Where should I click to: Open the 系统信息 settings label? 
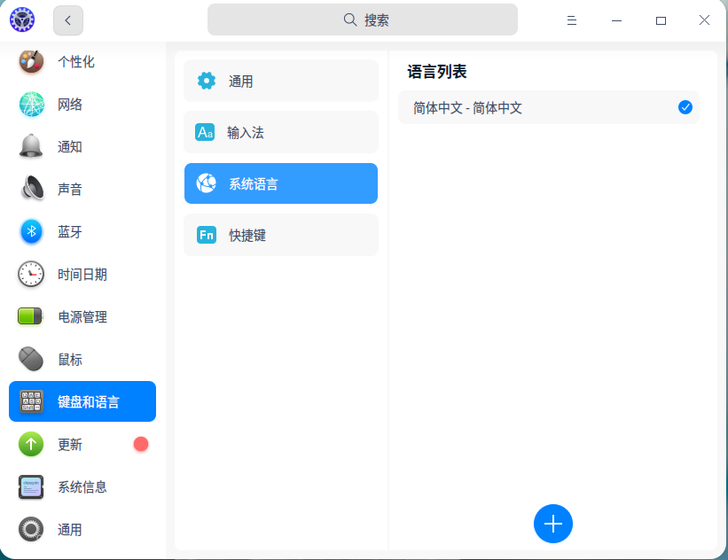click(82, 486)
